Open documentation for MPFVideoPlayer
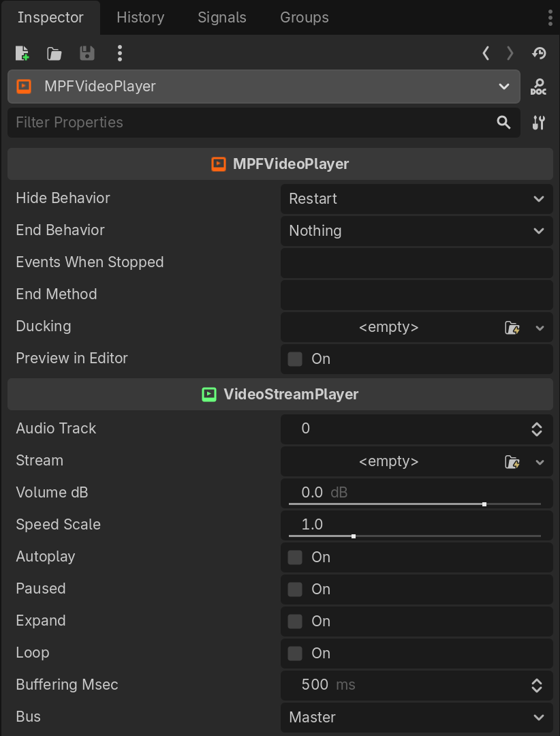560x736 pixels. [x=538, y=87]
